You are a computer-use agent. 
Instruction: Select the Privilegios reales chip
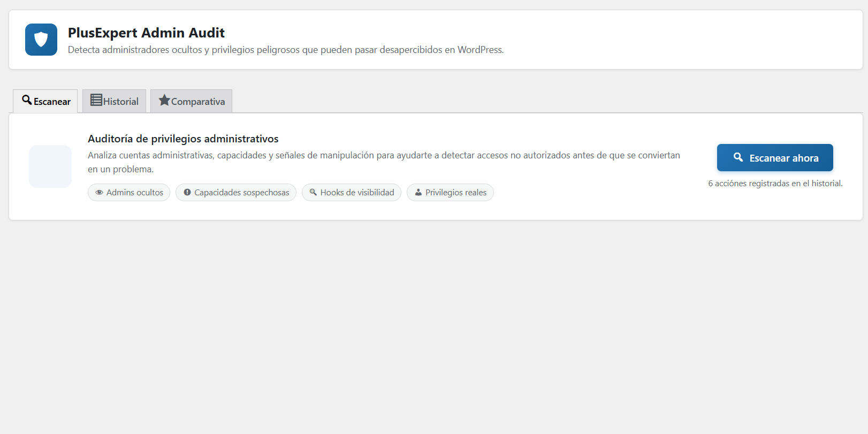tap(450, 193)
